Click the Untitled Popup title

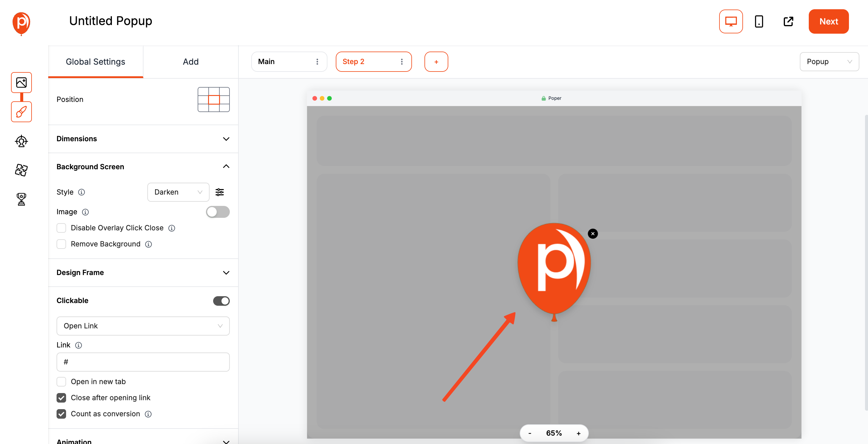(x=110, y=21)
